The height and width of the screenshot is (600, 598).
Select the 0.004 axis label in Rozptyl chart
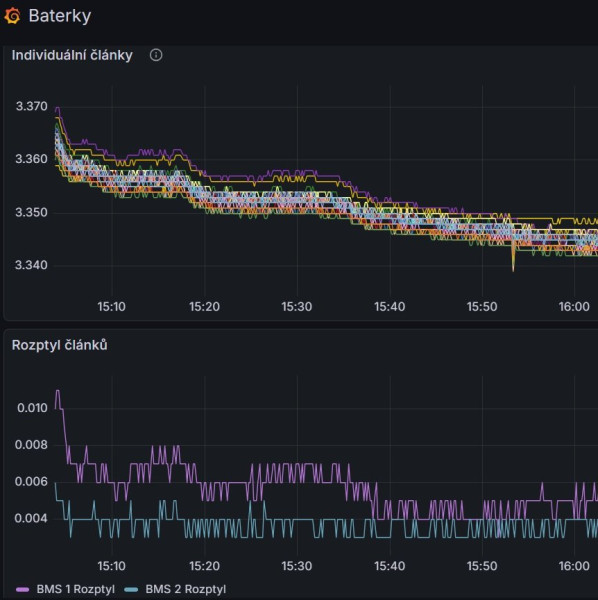click(31, 518)
